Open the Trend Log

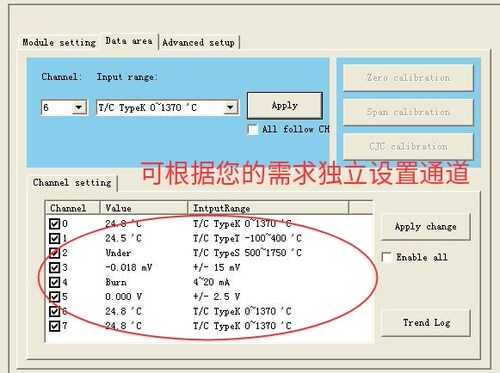click(426, 323)
